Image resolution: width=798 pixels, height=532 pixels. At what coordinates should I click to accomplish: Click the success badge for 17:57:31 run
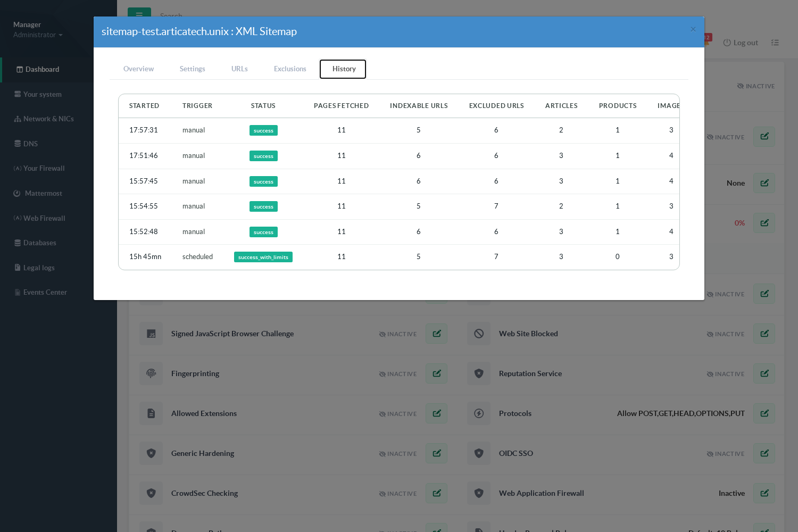(x=263, y=130)
